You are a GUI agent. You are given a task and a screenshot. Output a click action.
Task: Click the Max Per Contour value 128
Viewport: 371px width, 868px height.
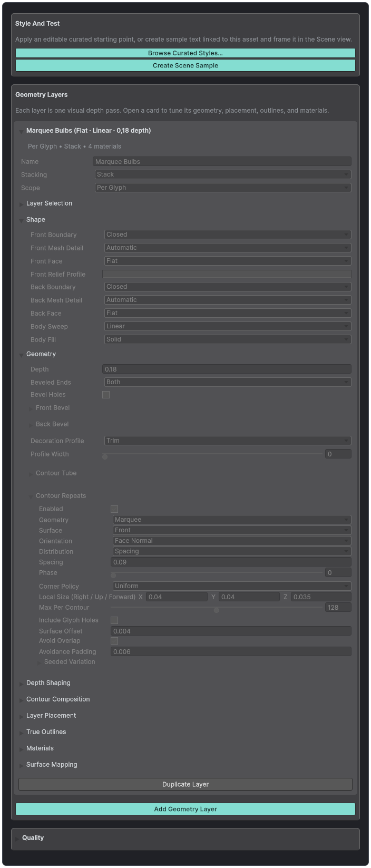point(338,607)
